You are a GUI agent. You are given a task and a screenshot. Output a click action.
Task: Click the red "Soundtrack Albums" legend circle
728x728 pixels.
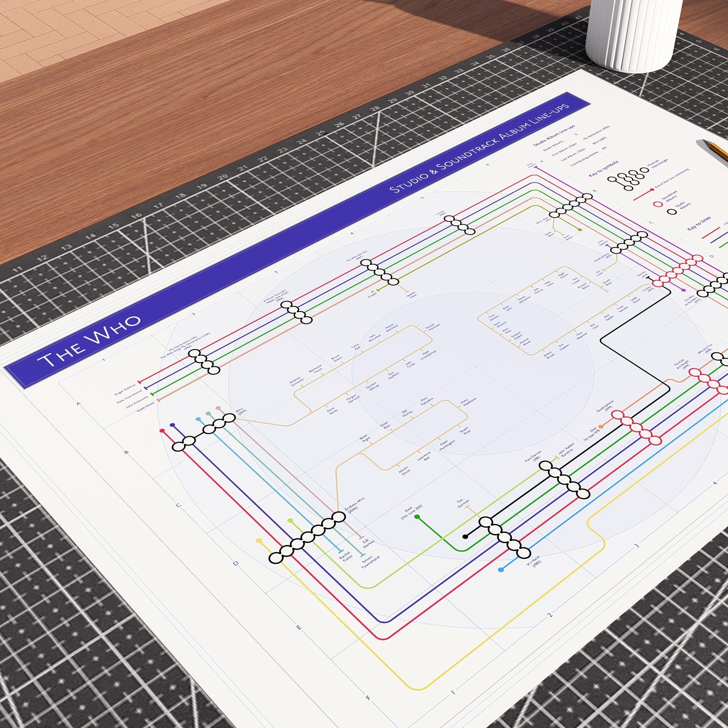(658, 204)
